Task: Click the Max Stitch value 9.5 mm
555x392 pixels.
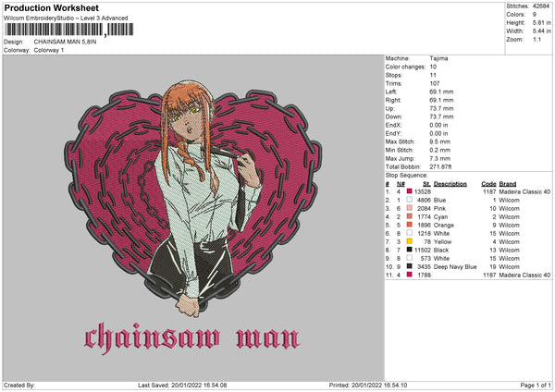Action: pyautogui.click(x=440, y=141)
